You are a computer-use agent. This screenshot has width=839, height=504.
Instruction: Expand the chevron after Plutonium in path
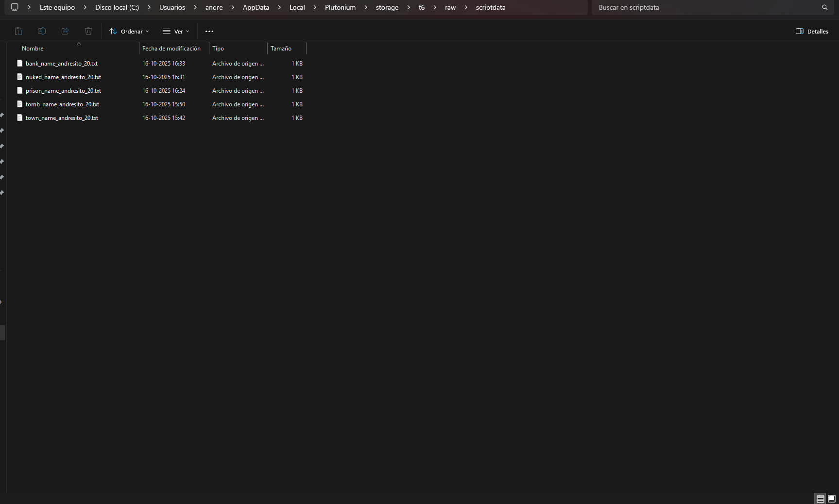click(x=366, y=7)
